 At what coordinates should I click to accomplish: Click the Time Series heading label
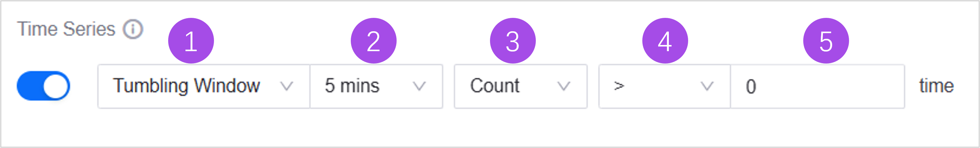pos(66,29)
